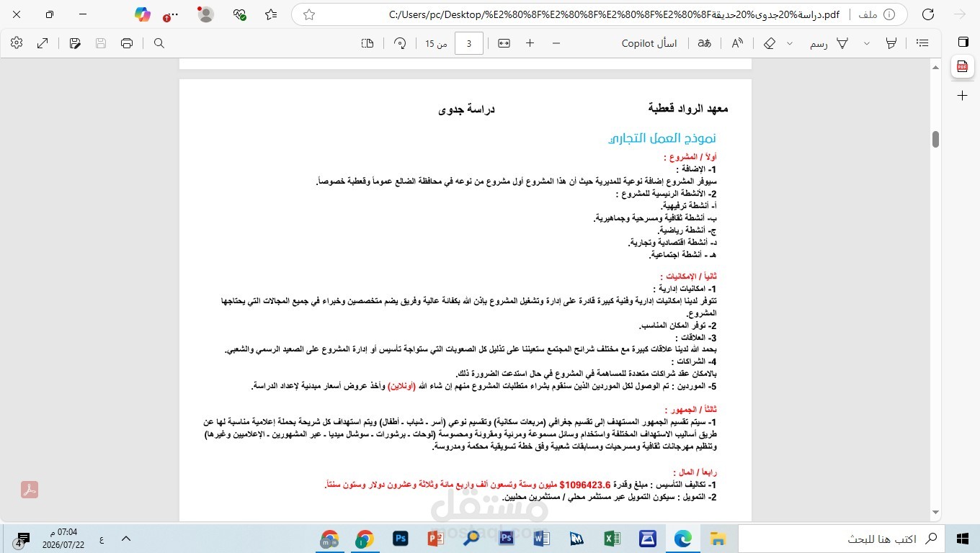Open the browser menu with notification badge

(x=171, y=15)
